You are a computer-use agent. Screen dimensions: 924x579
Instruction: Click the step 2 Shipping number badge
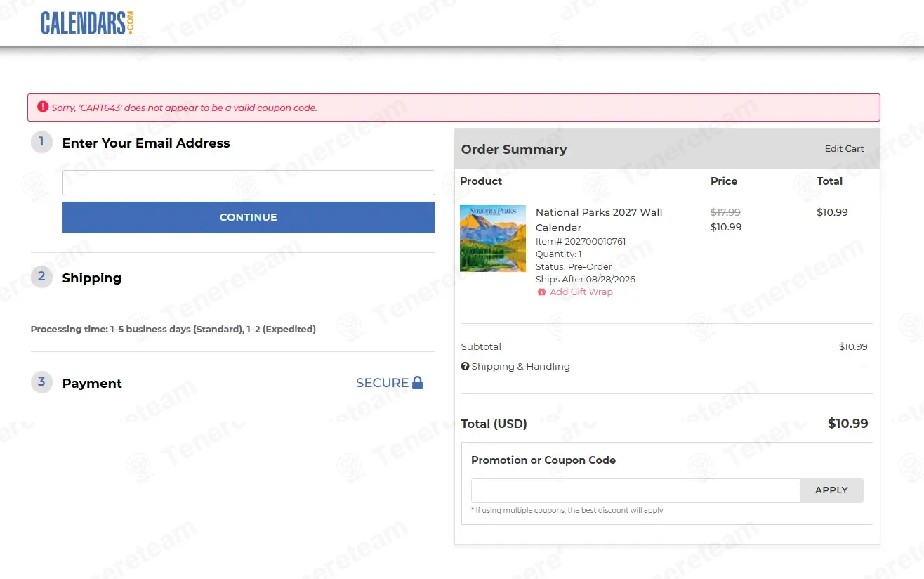pyautogui.click(x=41, y=277)
